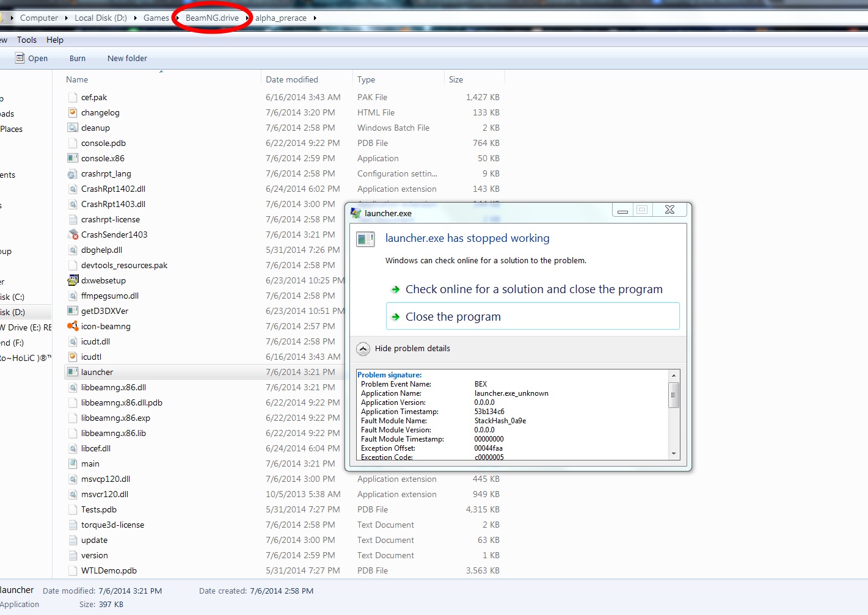Select the devtools_resources.pak file name
Image resolution: width=868 pixels, height=615 pixels.
124,265
